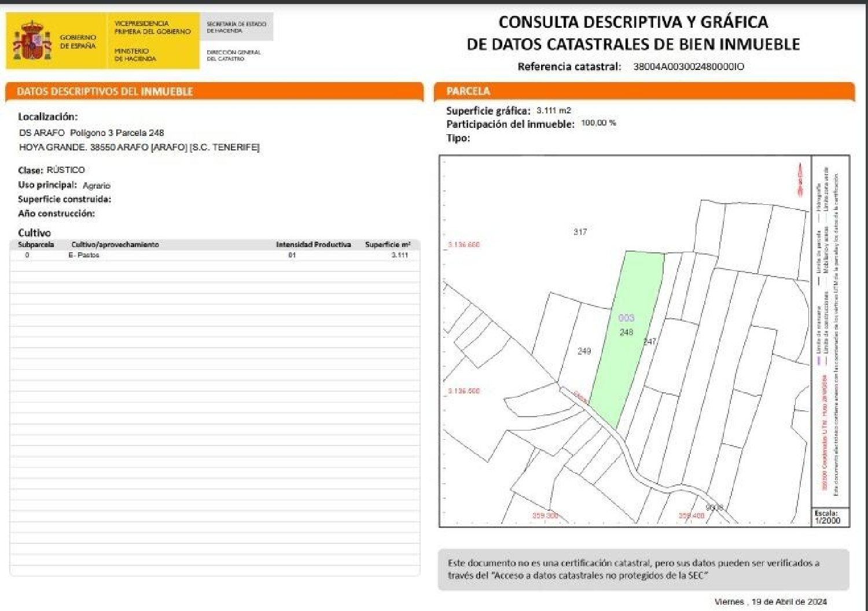Click the 'Dirección General del Catastro' text
The width and height of the screenshot is (868, 611).
point(234,55)
